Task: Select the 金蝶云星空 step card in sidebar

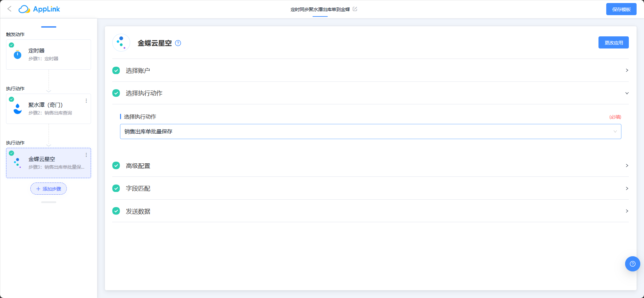Action: [49, 163]
